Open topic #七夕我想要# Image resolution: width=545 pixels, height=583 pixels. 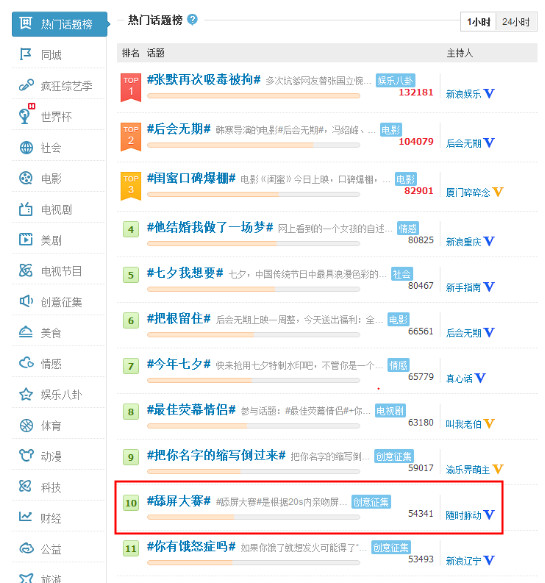tap(185, 273)
